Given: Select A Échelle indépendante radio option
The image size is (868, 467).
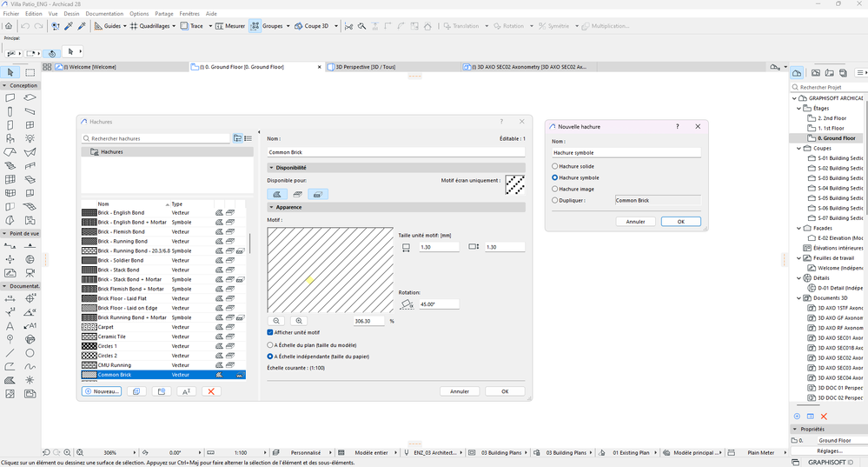Looking at the screenshot, I should tap(270, 357).
